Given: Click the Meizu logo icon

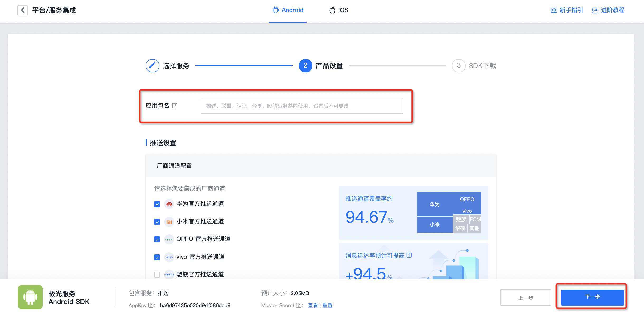Looking at the screenshot, I should (x=169, y=274).
